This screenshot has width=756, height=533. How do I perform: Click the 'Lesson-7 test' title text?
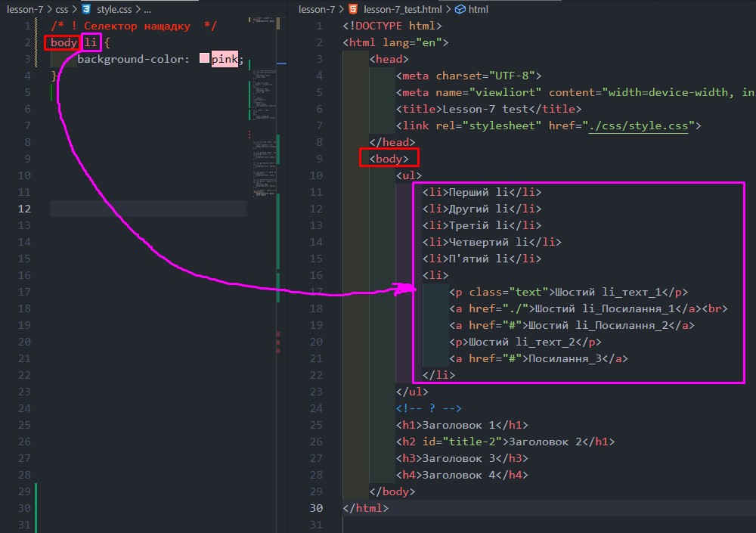coord(485,109)
